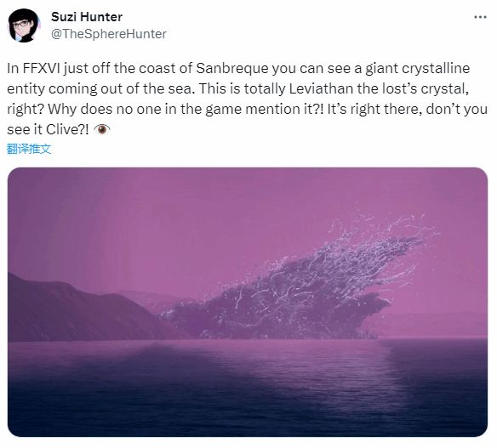Viewport: 497px width, 448px height.
Task: Click Suzi Hunter's profile avatar
Action: (x=24, y=26)
